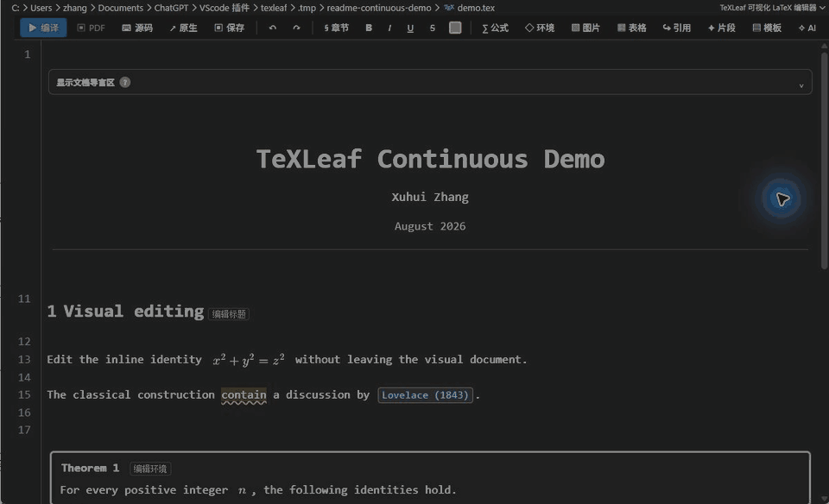Open the 模板 templates menu
The width and height of the screenshot is (829, 504).
[767, 28]
